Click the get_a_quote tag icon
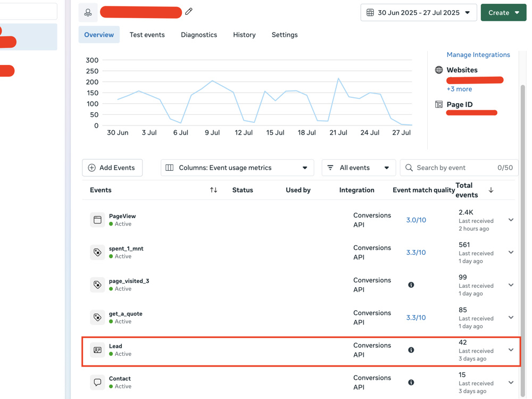Screen dimensions: 532x399 pos(97,318)
